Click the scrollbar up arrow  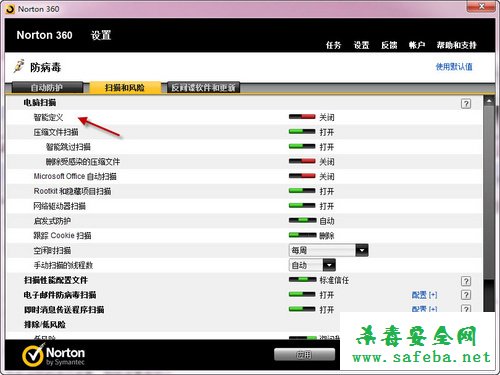(x=489, y=100)
